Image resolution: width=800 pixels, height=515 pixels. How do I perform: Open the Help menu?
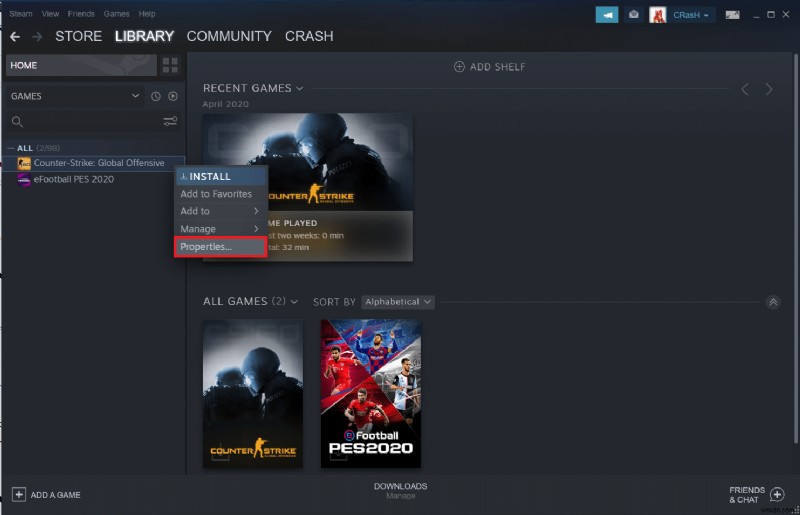(147, 14)
